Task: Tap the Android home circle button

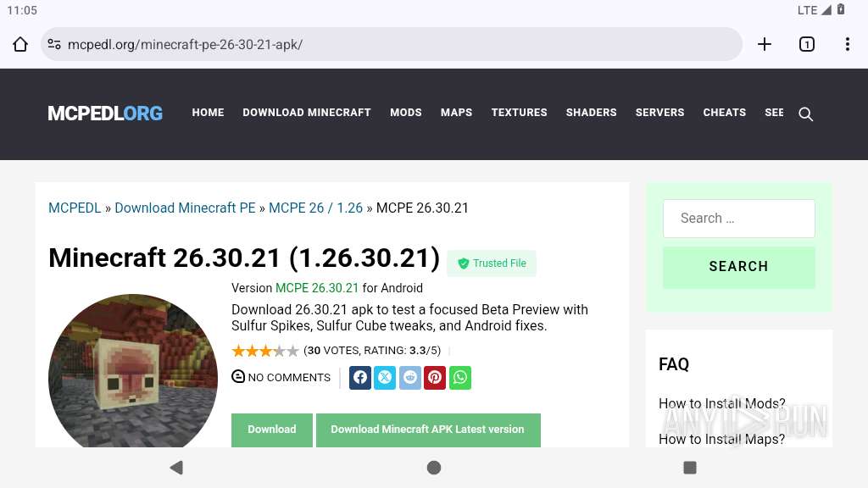Action: tap(434, 468)
